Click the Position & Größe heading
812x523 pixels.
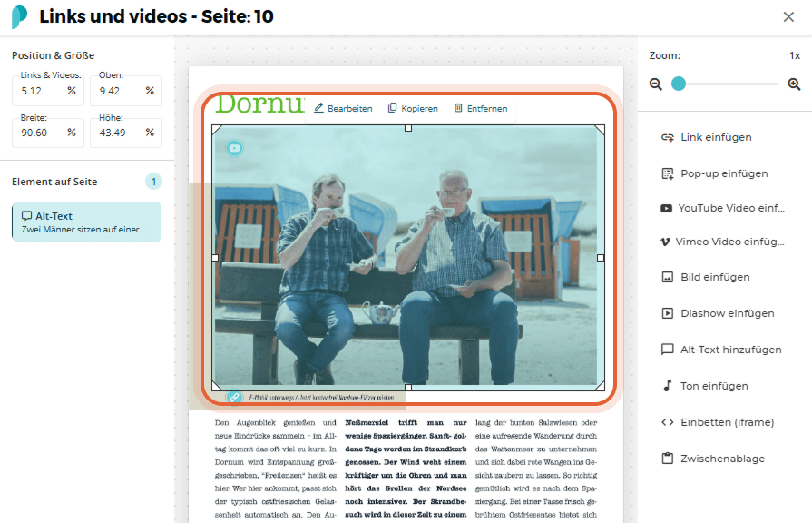point(53,55)
